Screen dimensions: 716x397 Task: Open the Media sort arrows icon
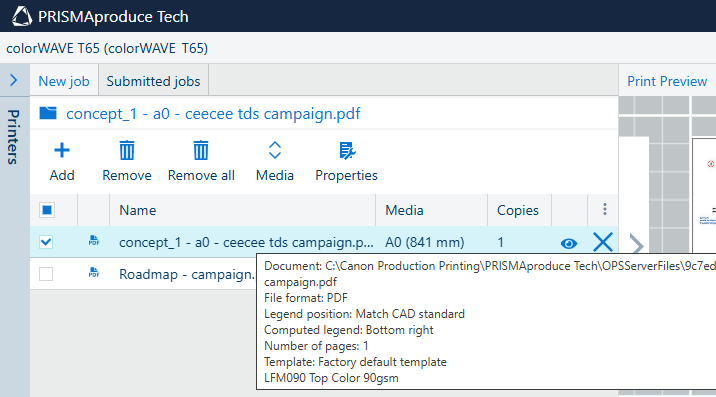[275, 150]
